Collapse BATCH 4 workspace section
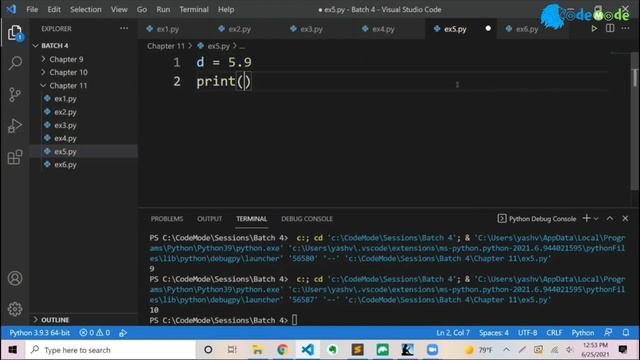 (54, 45)
